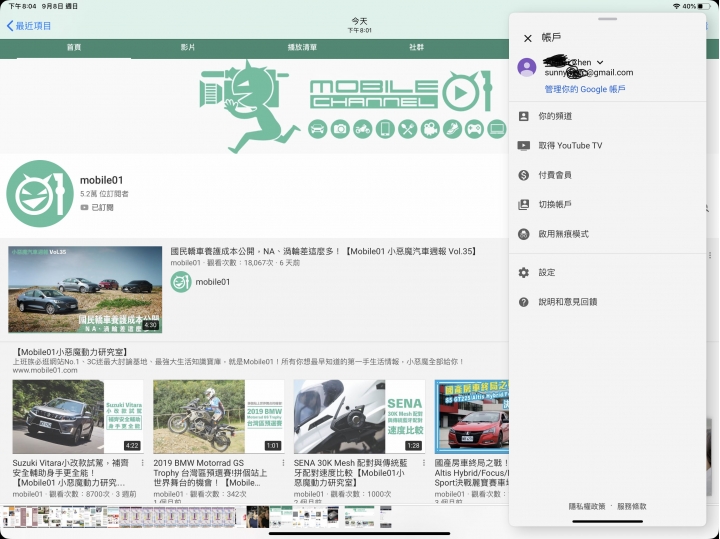Tap the battery indicator in status bar
The width and height of the screenshot is (720, 539).
click(704, 6)
